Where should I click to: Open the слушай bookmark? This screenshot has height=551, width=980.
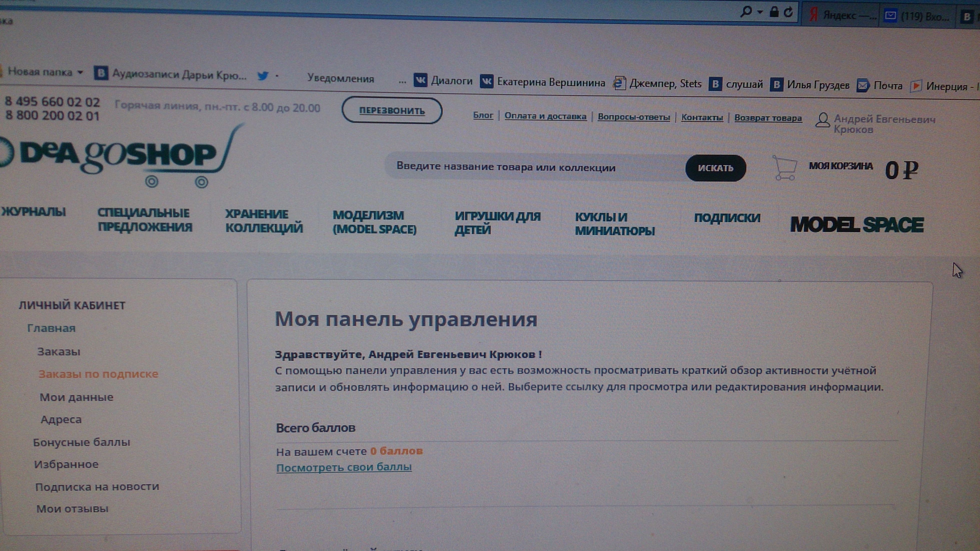click(736, 84)
